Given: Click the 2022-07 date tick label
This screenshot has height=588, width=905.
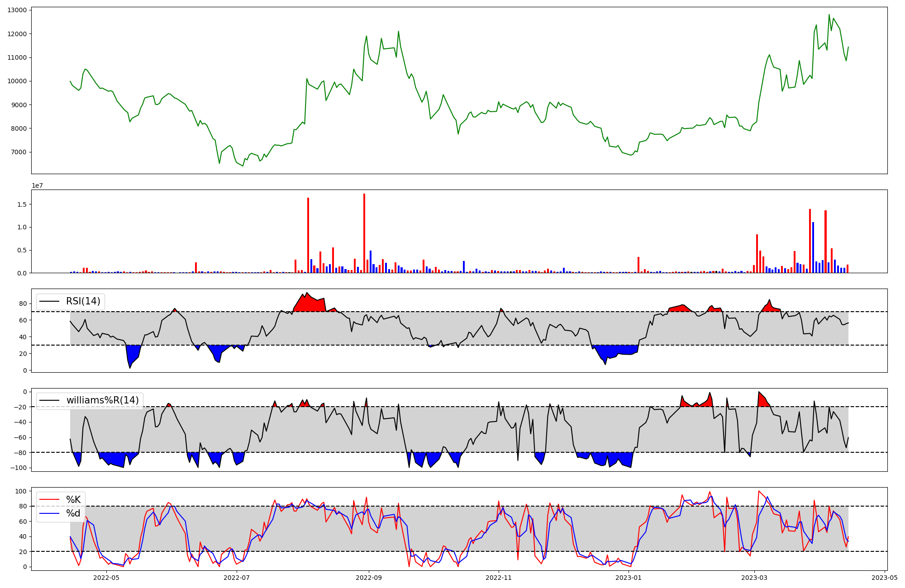Looking at the screenshot, I should coord(237,578).
